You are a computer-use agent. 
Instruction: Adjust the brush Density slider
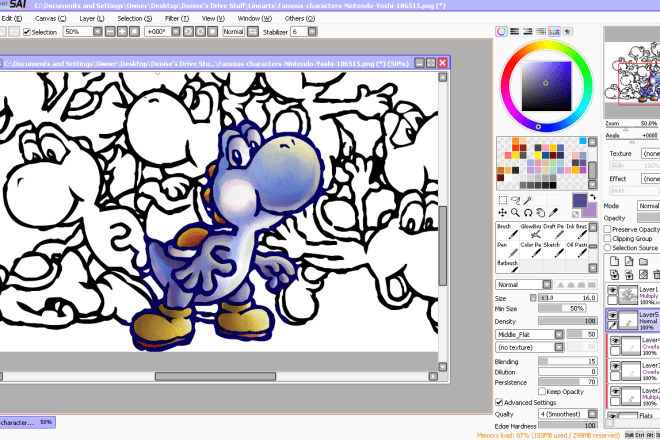click(567, 321)
